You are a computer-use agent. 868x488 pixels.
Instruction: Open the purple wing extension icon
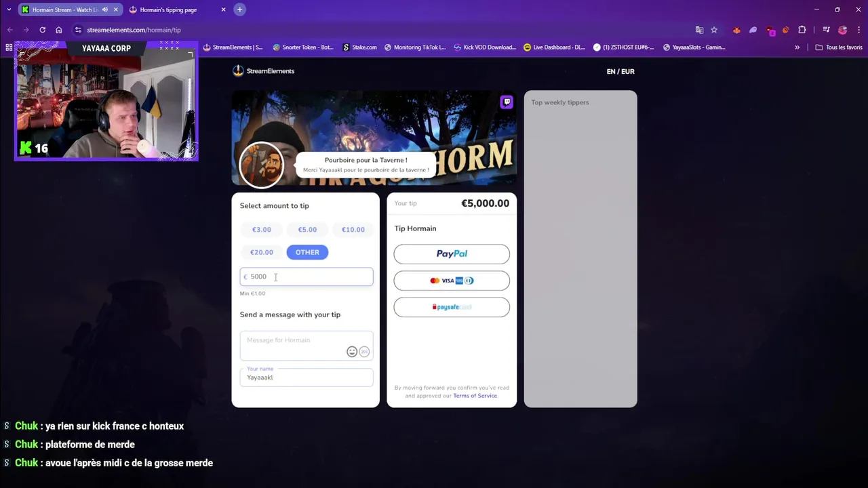point(753,30)
